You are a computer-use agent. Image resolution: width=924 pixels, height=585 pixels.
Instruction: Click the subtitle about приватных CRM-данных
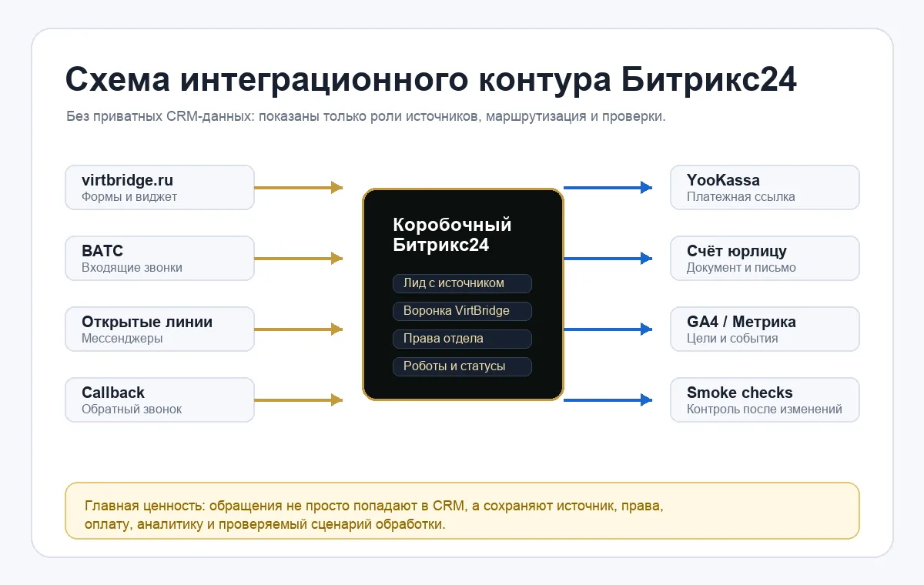coord(366,118)
